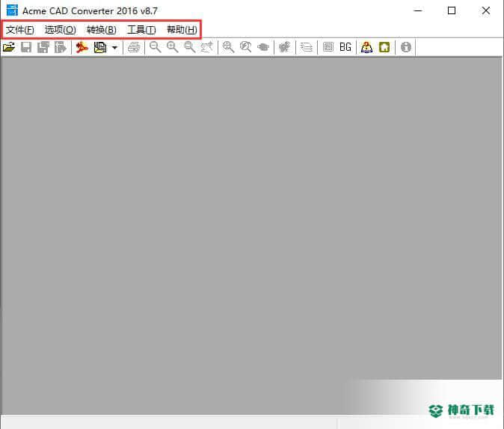Screen dimensions: 504x429
Task: Click the green Home page icon
Action: tap(384, 47)
